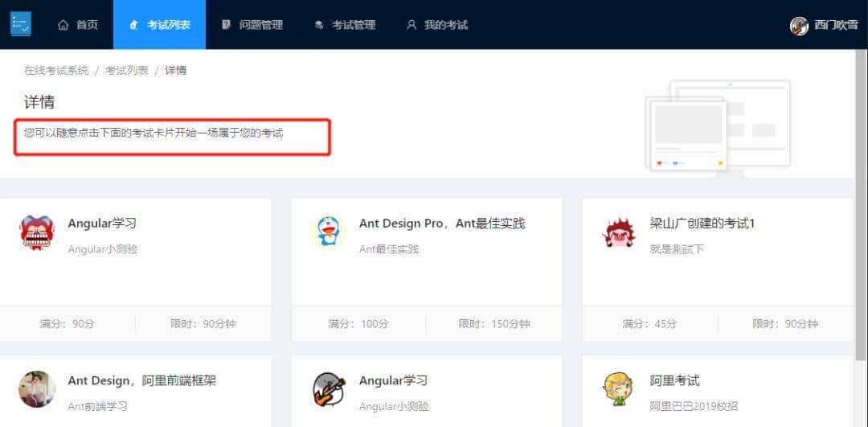Click the vertical scrollbar on the right

(860, 205)
